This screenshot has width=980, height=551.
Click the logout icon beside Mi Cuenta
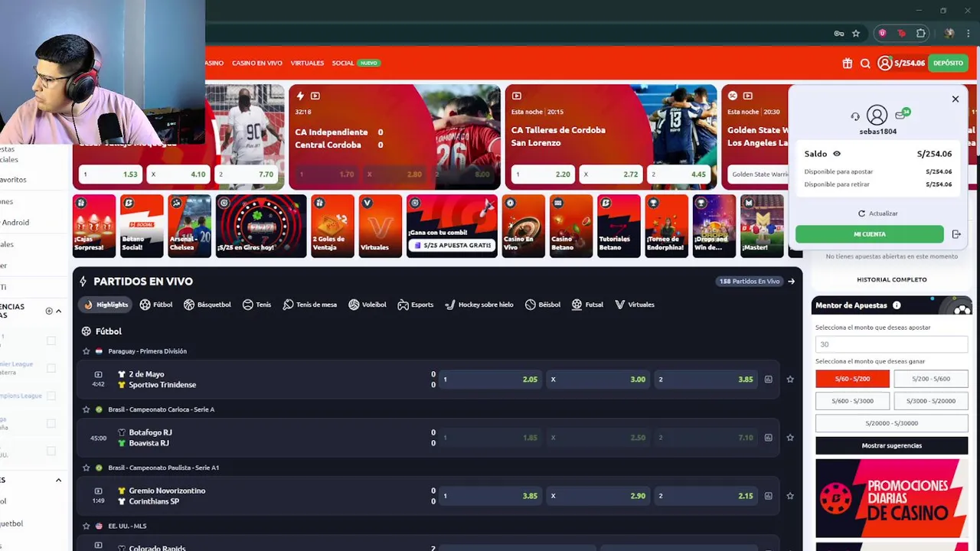click(x=956, y=234)
